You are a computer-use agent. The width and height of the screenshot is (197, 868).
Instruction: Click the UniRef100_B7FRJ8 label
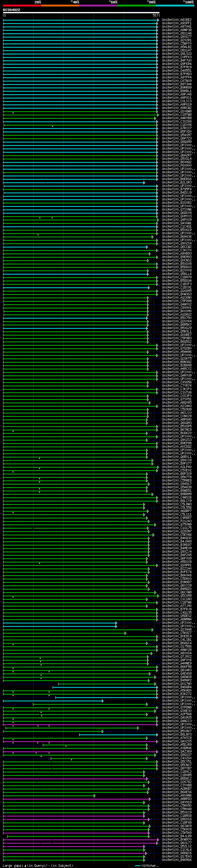click(x=177, y=609)
